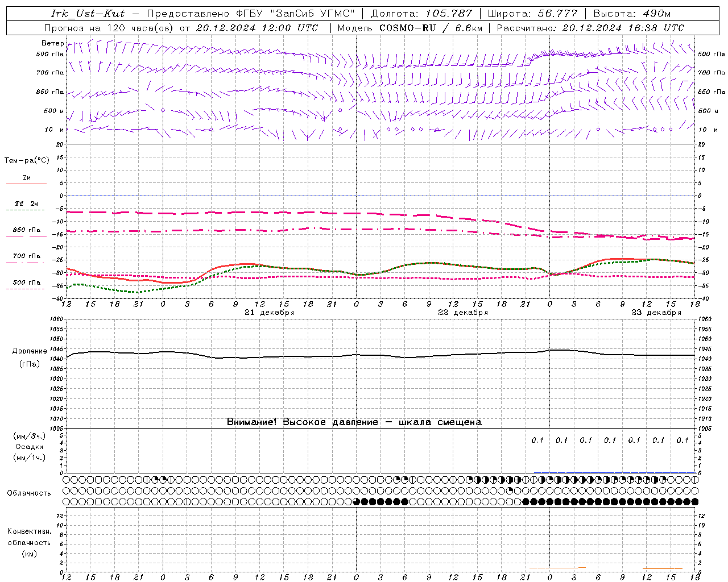Select the date label 22 декабря

(x=463, y=313)
